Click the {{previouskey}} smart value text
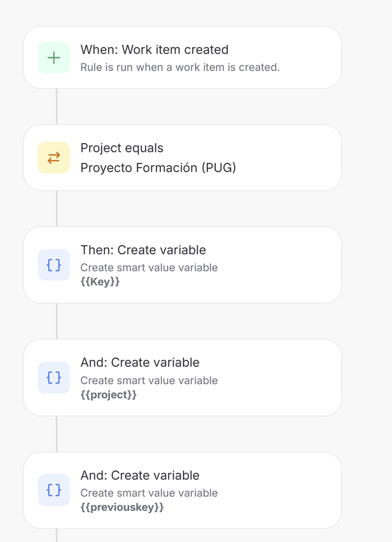 [x=122, y=507]
